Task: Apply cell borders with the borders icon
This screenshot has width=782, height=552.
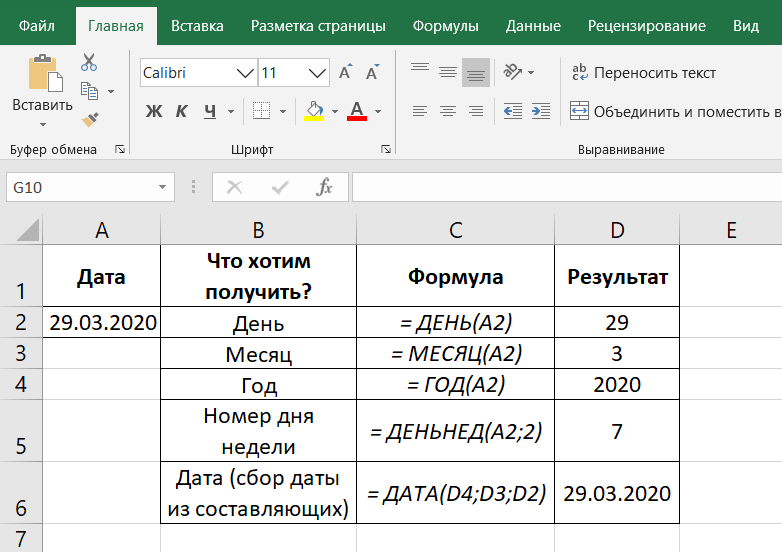Action: coord(261,111)
